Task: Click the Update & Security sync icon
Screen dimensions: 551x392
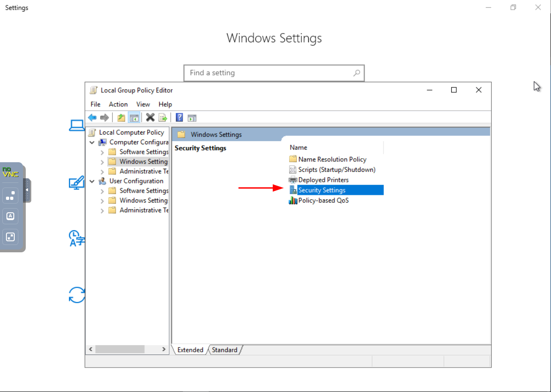Action: [77, 295]
